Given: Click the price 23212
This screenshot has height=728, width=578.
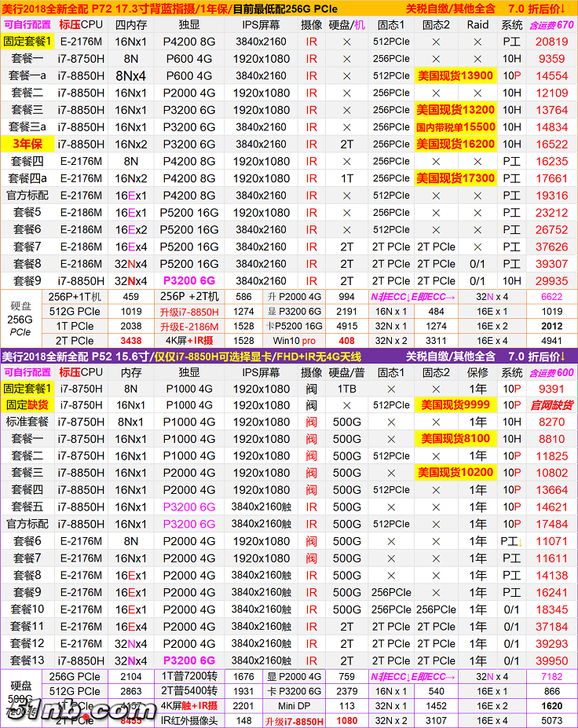Looking at the screenshot, I should point(551,213).
